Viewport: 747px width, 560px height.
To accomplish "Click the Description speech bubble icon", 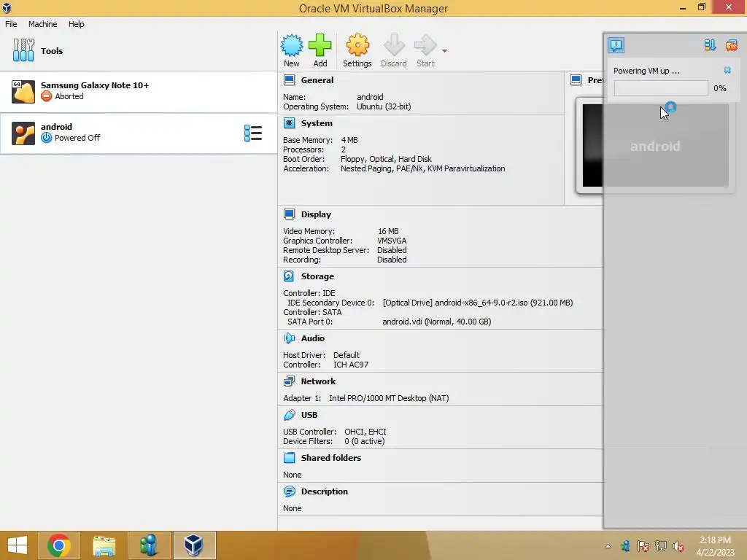I will tap(289, 491).
